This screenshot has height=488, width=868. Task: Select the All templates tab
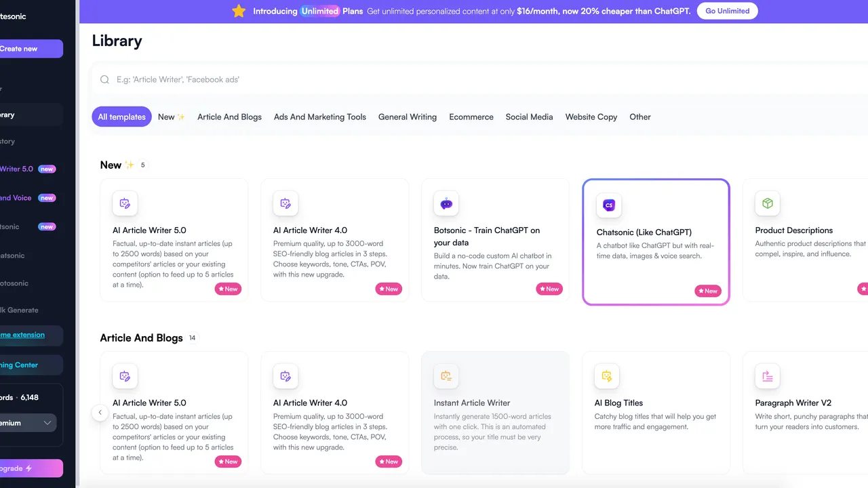(x=121, y=117)
